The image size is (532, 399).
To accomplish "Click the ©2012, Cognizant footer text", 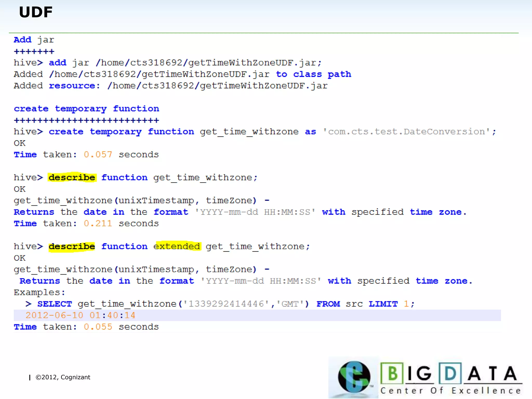I will tap(63, 377).
